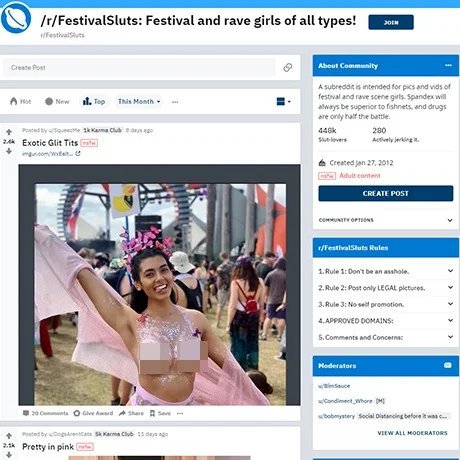The image size is (460, 460).
Task: Click the 280 online count
Action: click(379, 130)
